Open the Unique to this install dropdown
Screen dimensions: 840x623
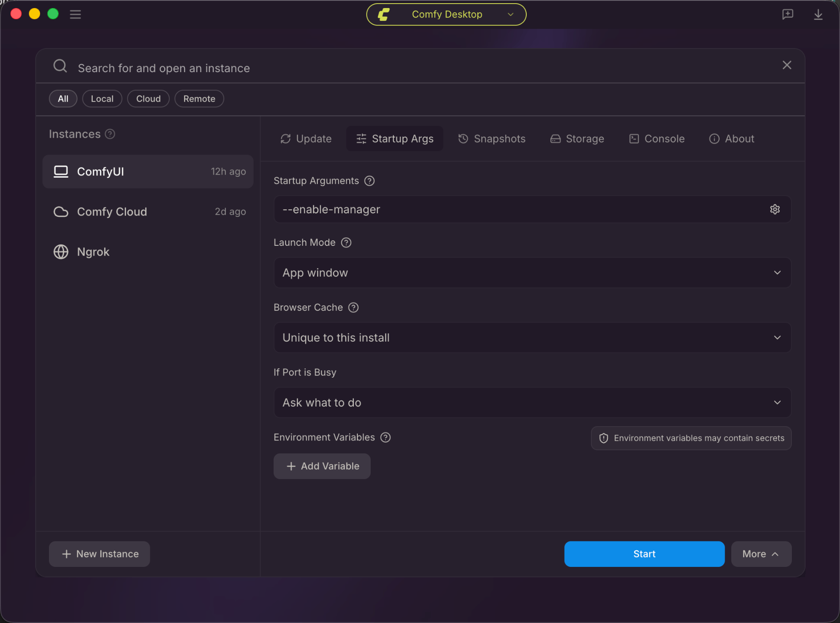pos(532,338)
